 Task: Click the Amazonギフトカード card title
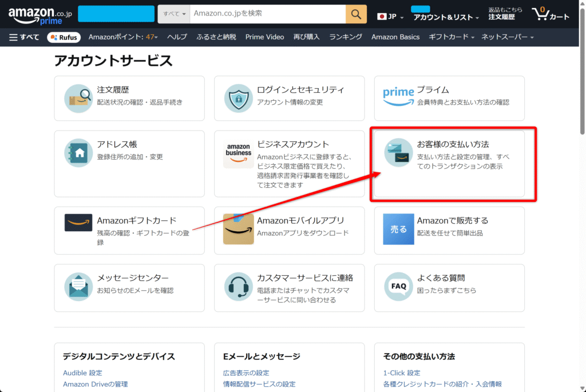[136, 220]
